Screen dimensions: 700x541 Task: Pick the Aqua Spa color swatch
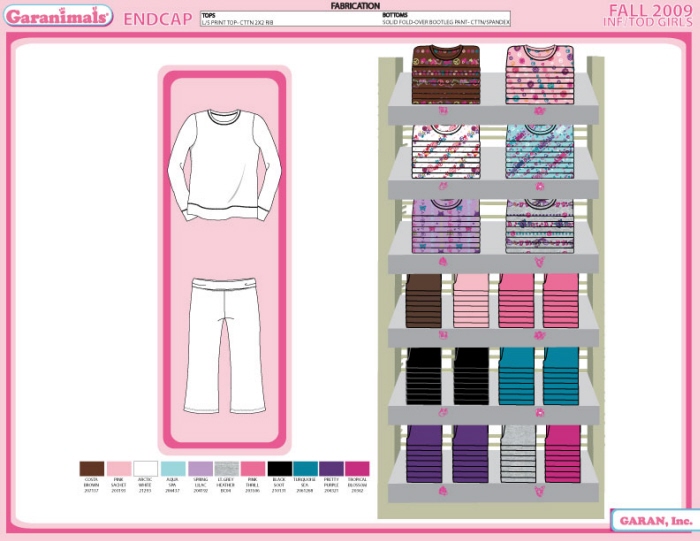173,468
